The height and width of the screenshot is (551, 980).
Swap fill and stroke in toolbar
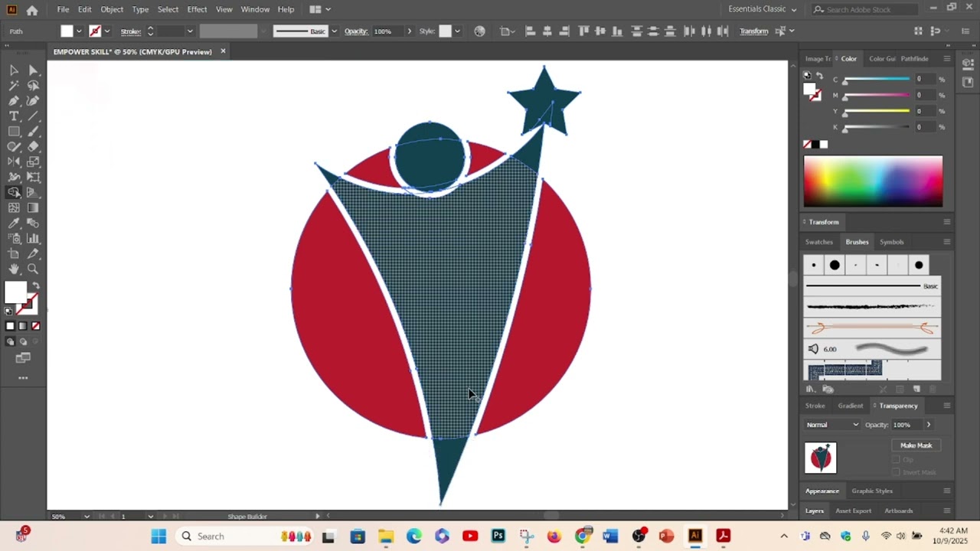35,286
